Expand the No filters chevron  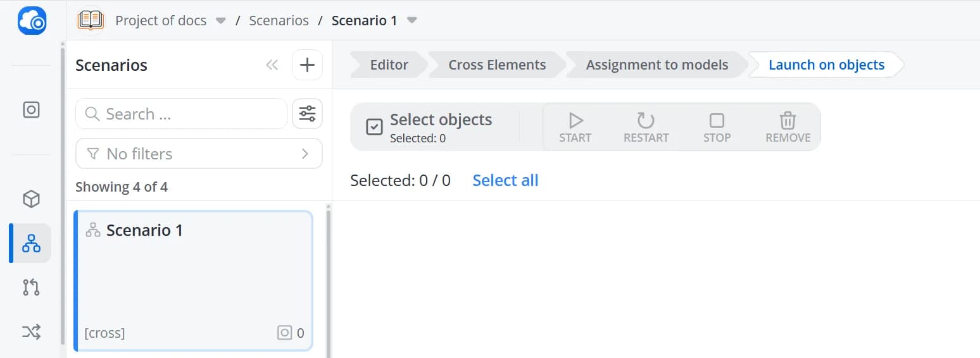tap(305, 154)
